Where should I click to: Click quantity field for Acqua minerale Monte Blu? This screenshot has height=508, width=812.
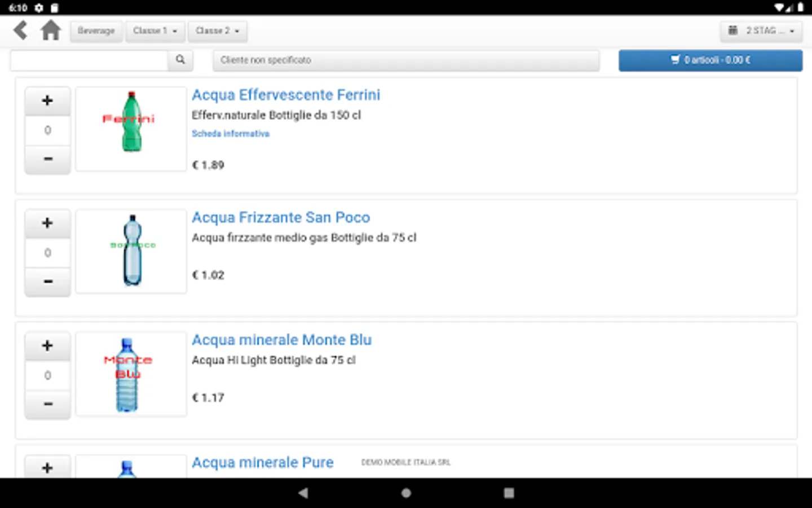47,375
